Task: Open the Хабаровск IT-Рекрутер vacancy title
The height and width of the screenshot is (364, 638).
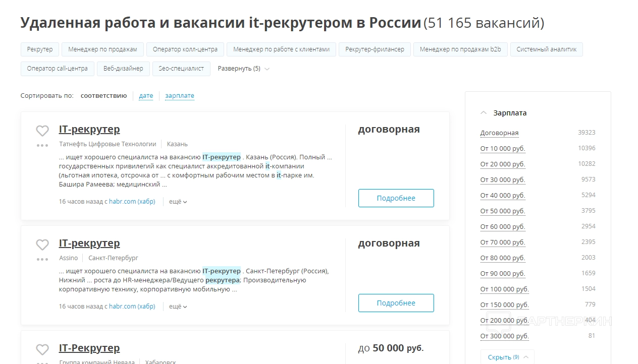Action: 89,348
